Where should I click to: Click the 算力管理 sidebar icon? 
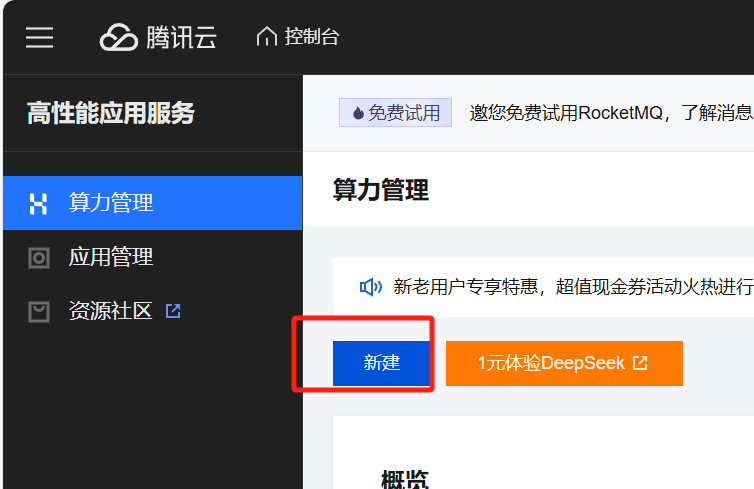click(x=38, y=203)
